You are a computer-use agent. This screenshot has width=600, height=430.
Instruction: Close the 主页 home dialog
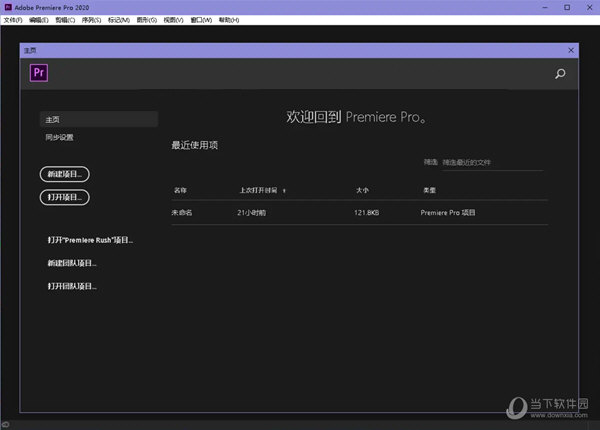point(571,49)
